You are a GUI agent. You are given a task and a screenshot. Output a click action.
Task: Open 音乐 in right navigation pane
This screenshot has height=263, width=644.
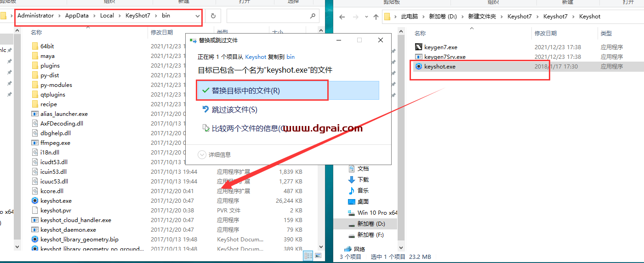(363, 190)
